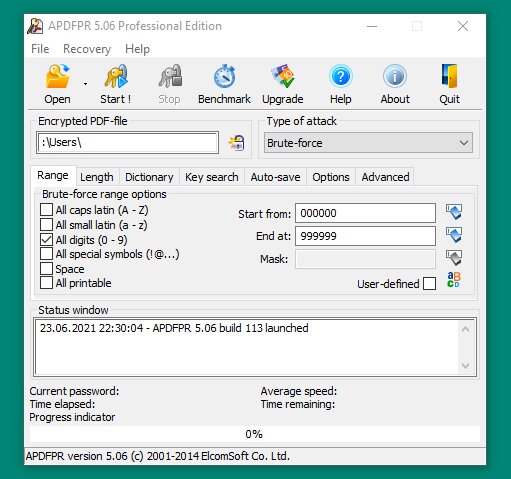Tick the Space checkbox
This screenshot has width=511, height=479.
coord(46,268)
